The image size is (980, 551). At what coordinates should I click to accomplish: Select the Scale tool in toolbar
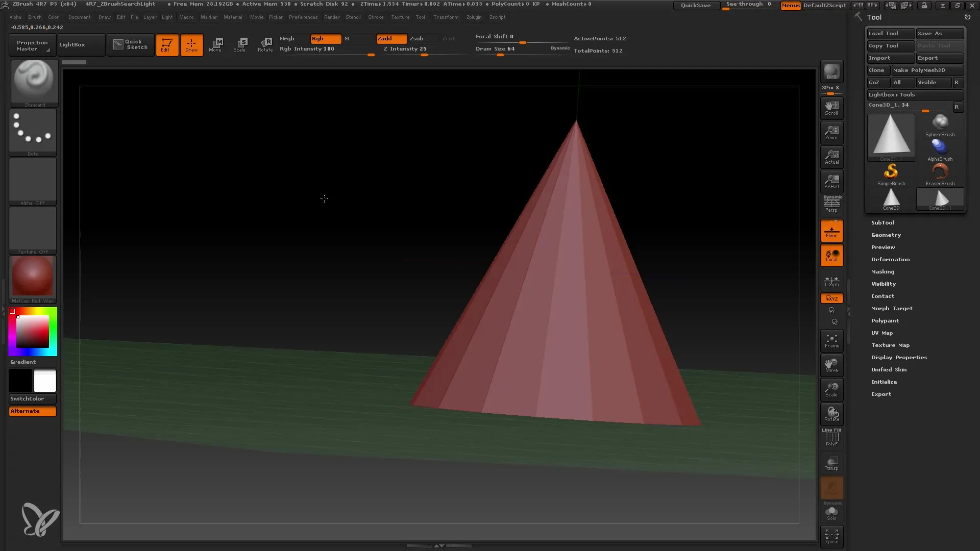point(240,44)
